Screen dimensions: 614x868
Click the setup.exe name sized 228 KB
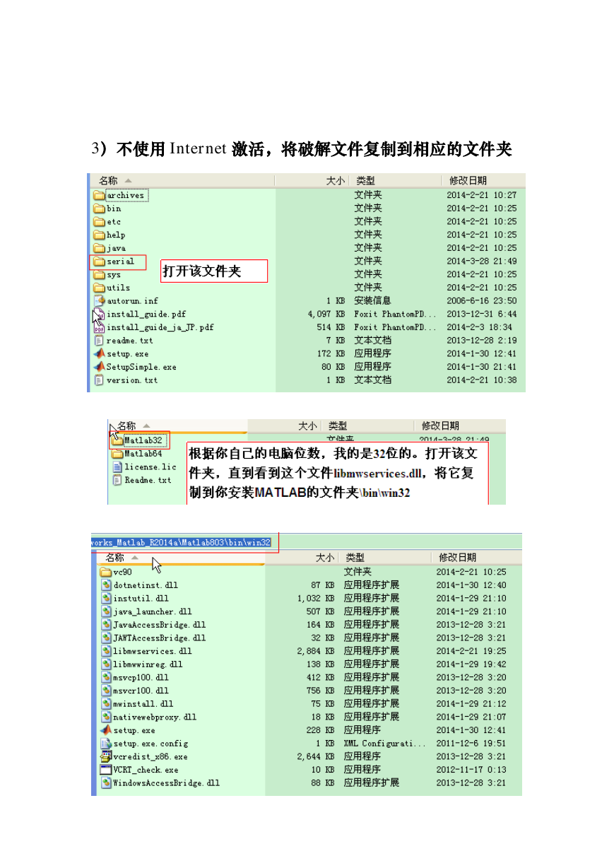pos(134,730)
